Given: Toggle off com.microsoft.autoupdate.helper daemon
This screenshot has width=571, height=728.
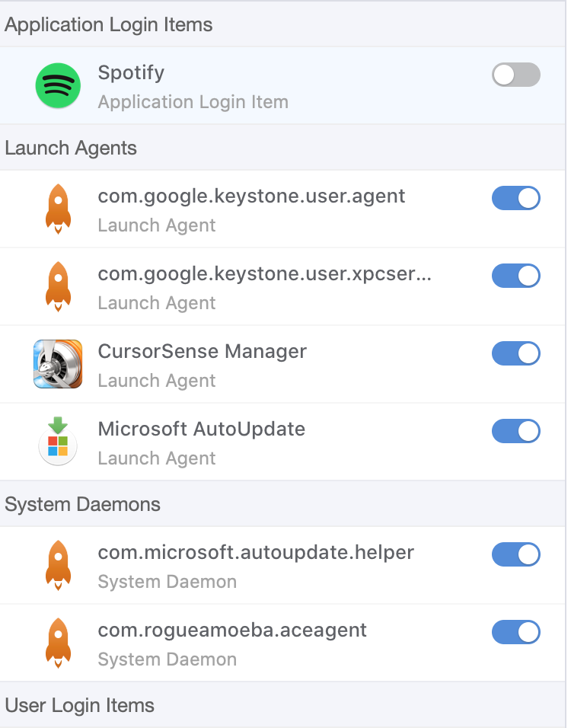Looking at the screenshot, I should click(515, 554).
